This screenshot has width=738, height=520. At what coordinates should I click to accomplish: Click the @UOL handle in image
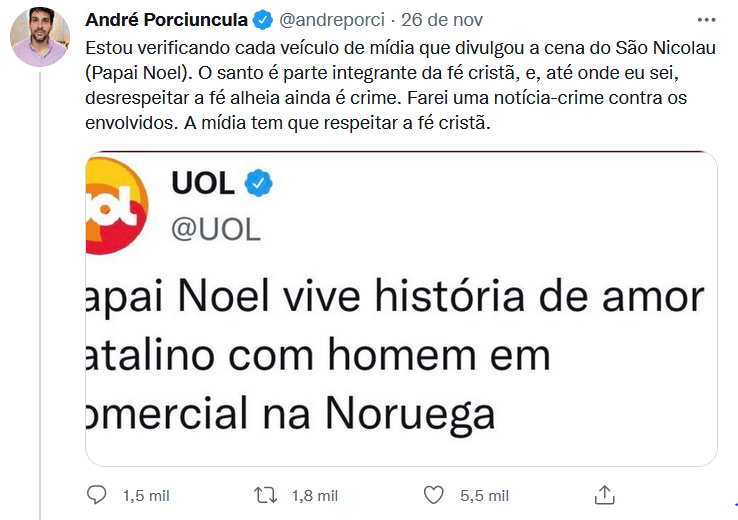(216, 229)
